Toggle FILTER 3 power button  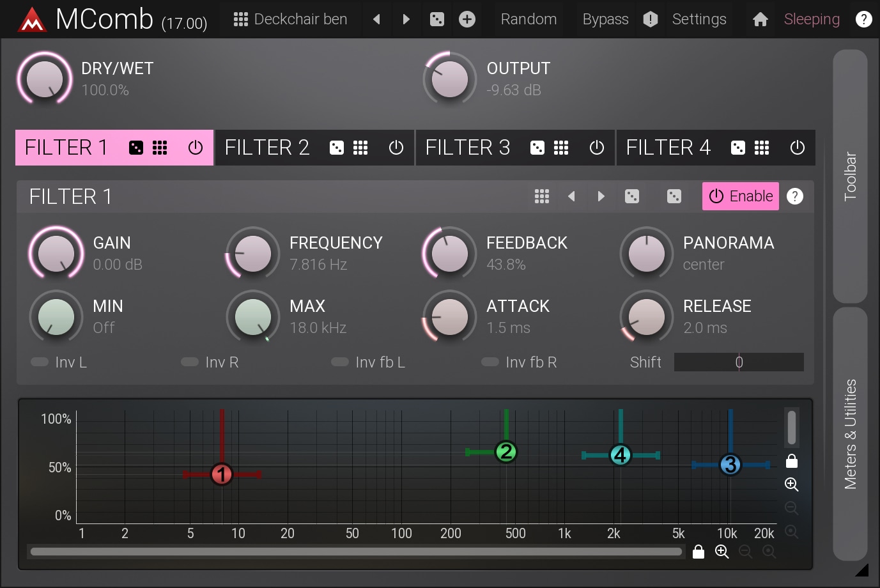(597, 148)
